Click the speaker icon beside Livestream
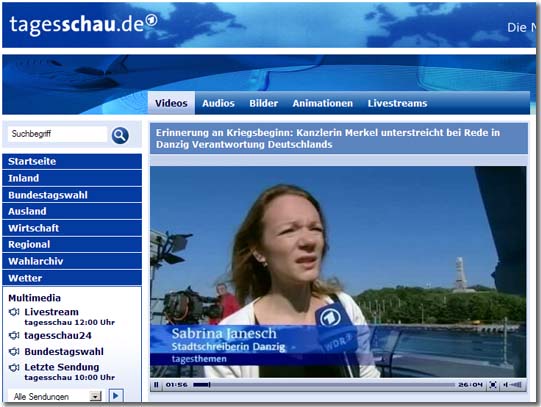The height and width of the screenshot is (407, 541). [x=14, y=312]
